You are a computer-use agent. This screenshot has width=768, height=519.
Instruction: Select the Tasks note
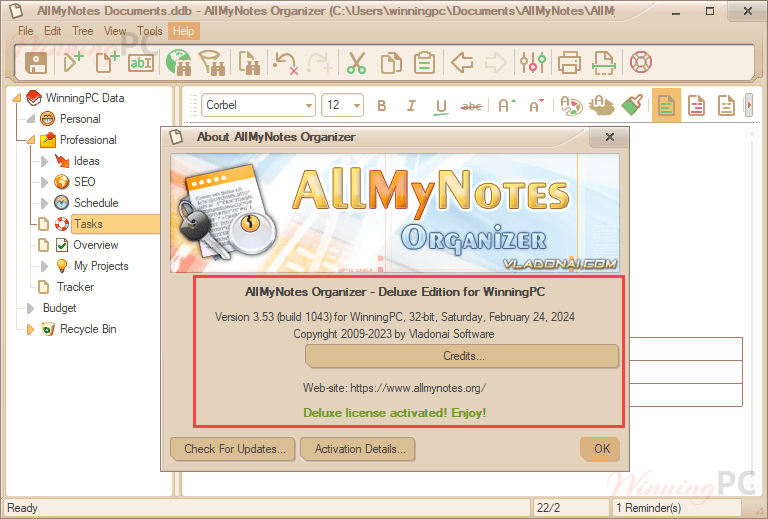(x=88, y=224)
